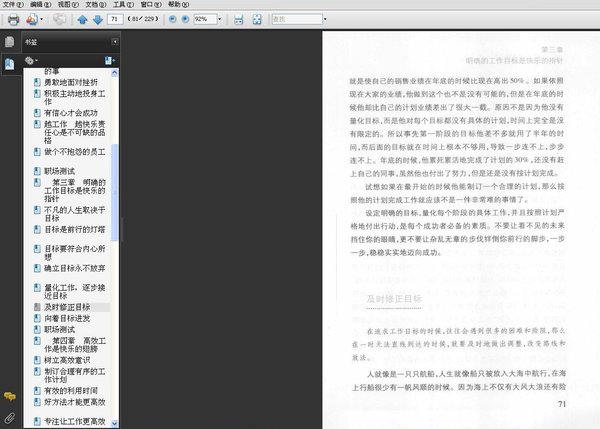Open the Pages panel icon in sidebar

tap(10, 41)
